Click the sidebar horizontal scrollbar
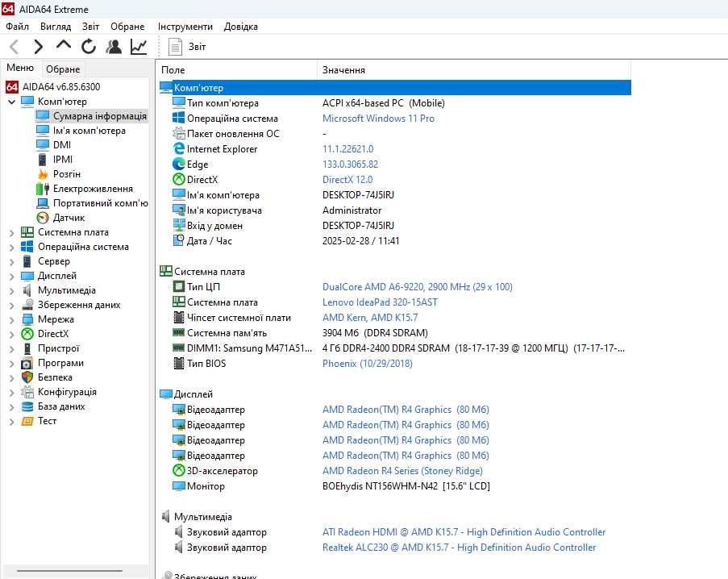This screenshot has width=728, height=579. pos(69,571)
